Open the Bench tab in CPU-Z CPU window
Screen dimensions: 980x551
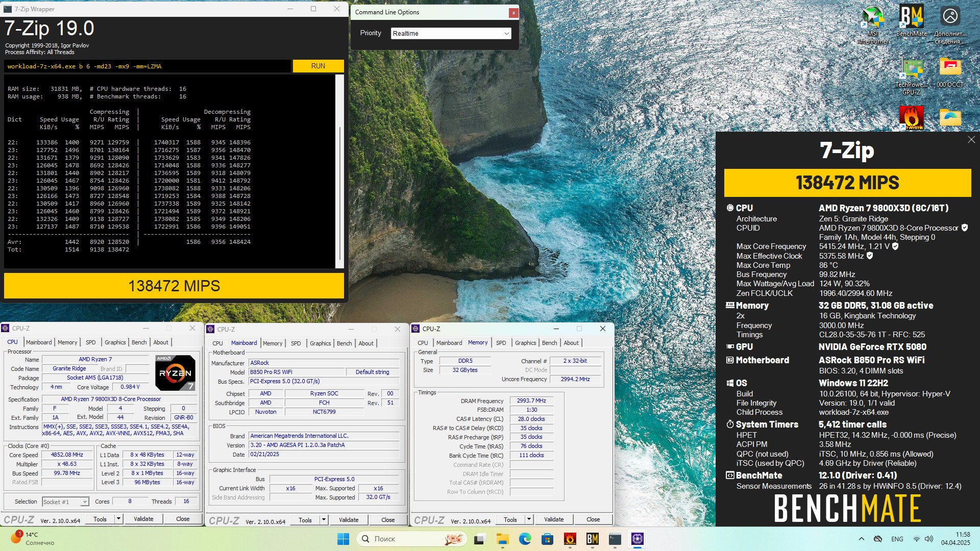(x=139, y=342)
